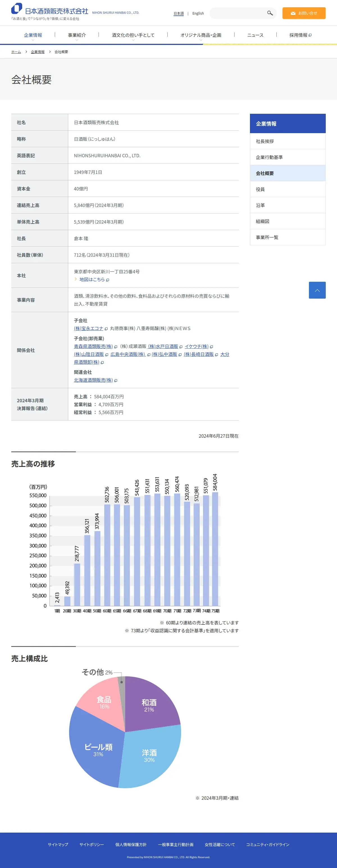Click the external link icon beside 採用情報
Image resolution: width=337 pixels, height=868 pixels.
[310, 35]
